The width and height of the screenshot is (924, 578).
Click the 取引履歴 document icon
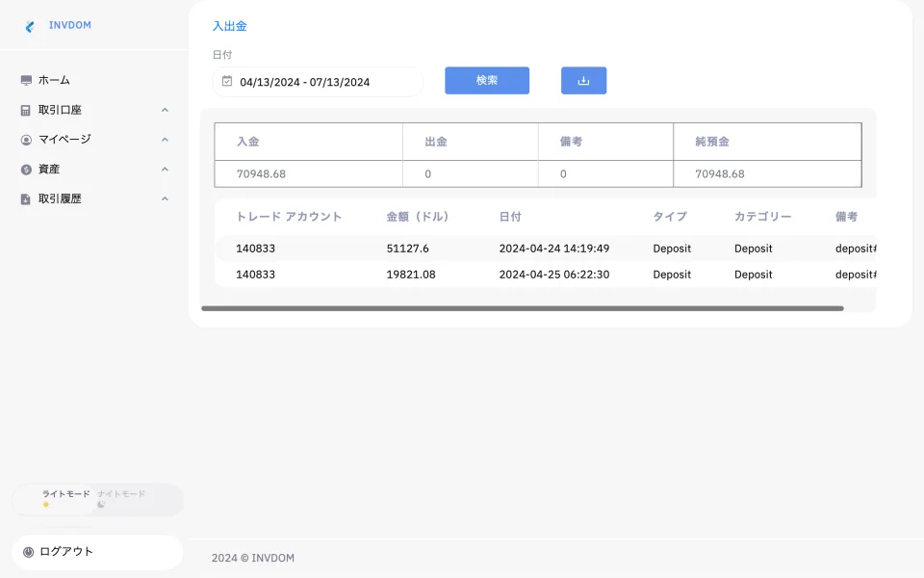pyautogui.click(x=26, y=199)
